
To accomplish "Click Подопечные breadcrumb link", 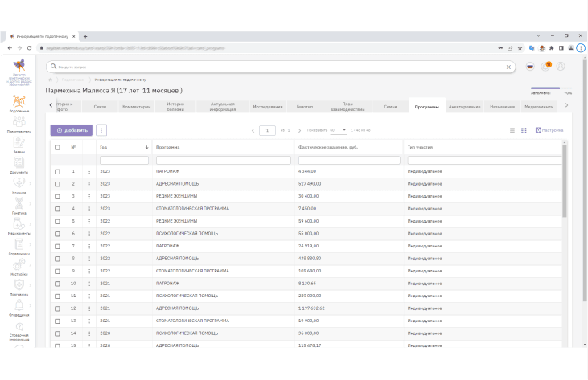I will click(72, 80).
